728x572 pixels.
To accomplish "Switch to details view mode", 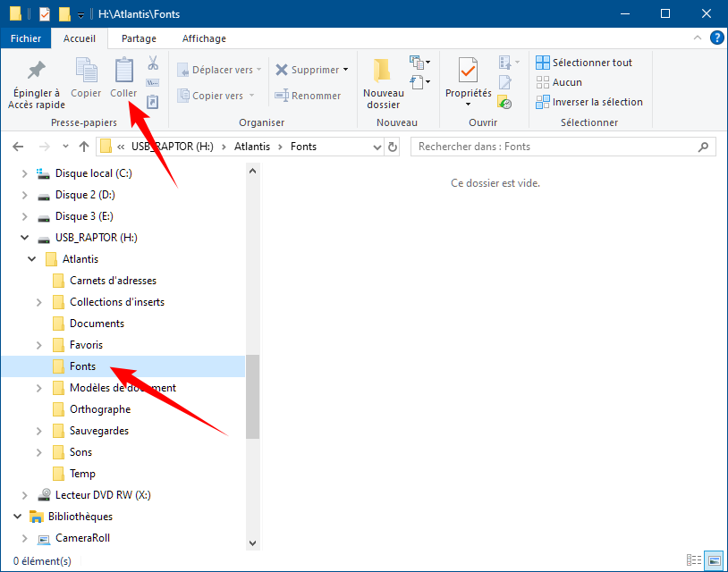I will [694, 561].
